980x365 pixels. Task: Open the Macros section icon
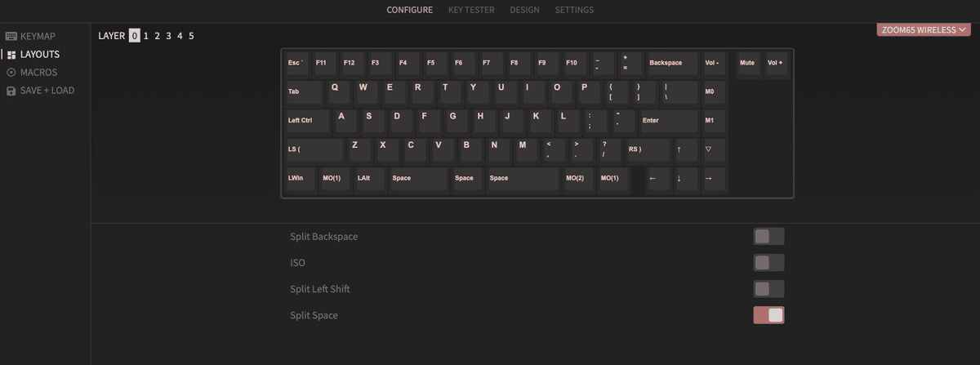11,72
